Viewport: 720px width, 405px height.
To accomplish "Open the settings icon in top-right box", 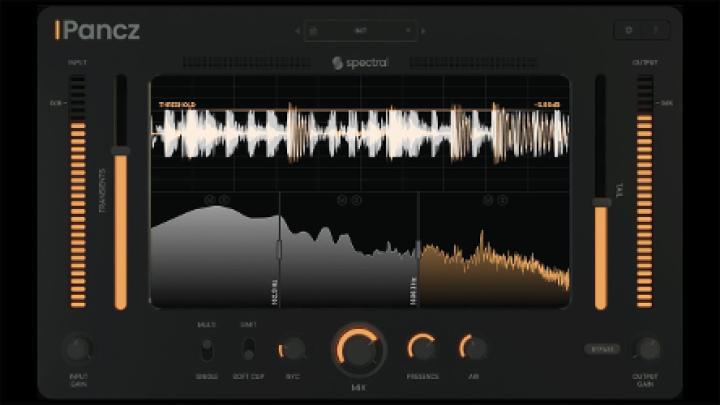I will 629,30.
